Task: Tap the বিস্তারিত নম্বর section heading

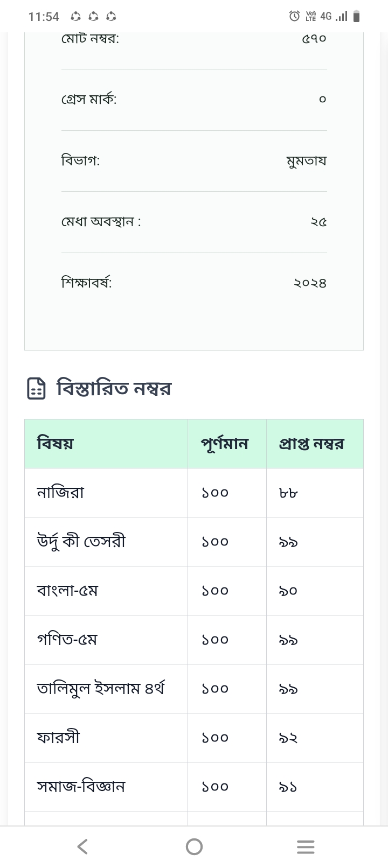Action: click(x=114, y=388)
